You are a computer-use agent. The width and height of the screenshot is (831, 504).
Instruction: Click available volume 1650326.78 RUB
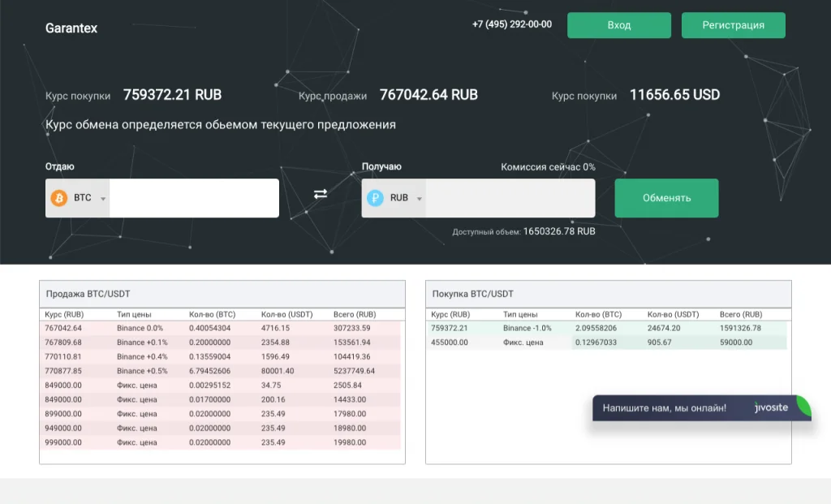click(558, 231)
